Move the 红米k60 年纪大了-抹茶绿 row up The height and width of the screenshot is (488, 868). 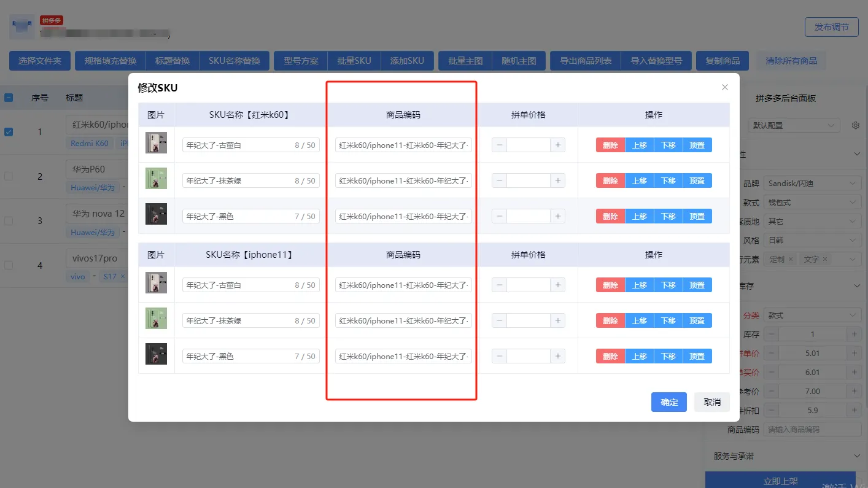pyautogui.click(x=639, y=180)
